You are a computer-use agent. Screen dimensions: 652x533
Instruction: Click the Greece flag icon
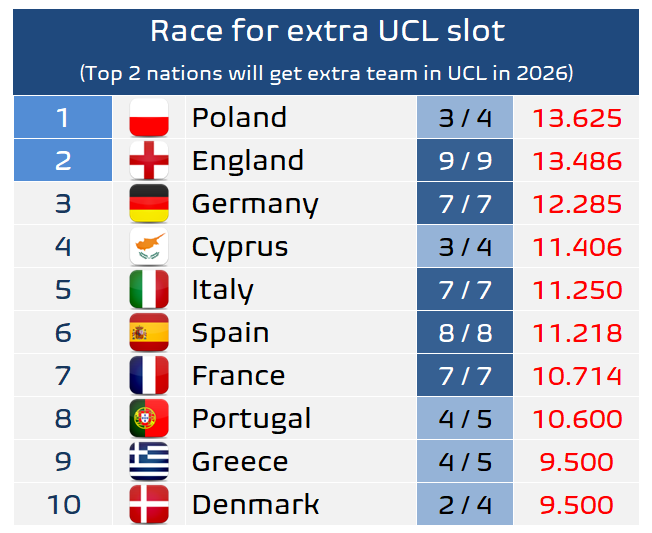click(149, 462)
